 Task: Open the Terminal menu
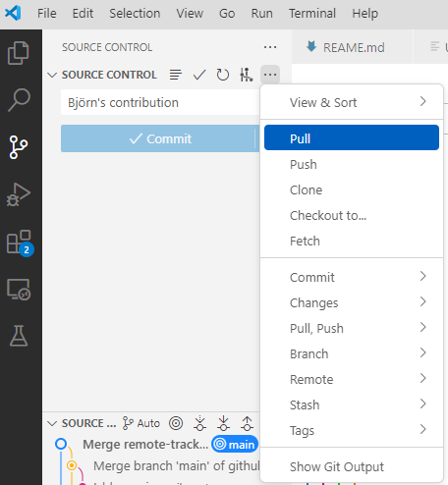[312, 14]
